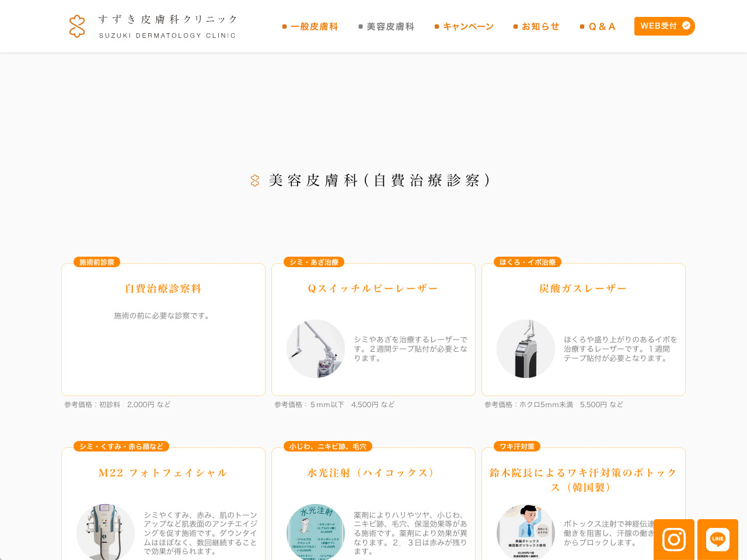Click the 施術前診察 category tag

click(97, 262)
